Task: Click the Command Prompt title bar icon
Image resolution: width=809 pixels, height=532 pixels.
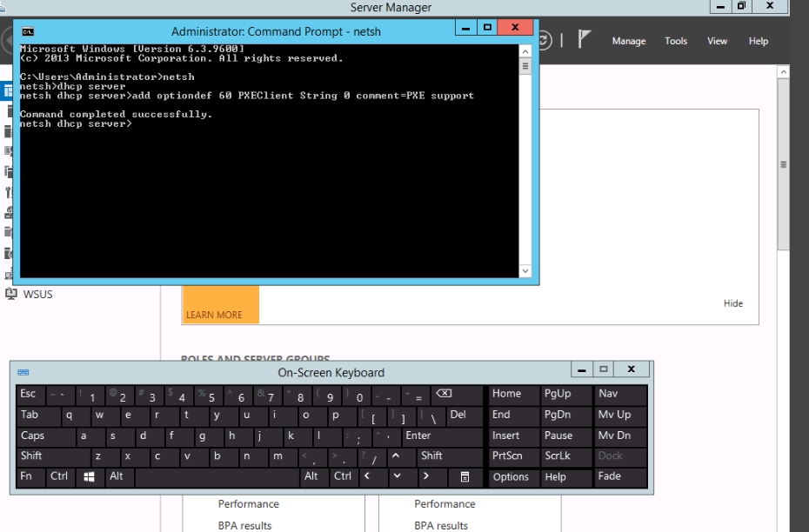Action: click(x=28, y=31)
